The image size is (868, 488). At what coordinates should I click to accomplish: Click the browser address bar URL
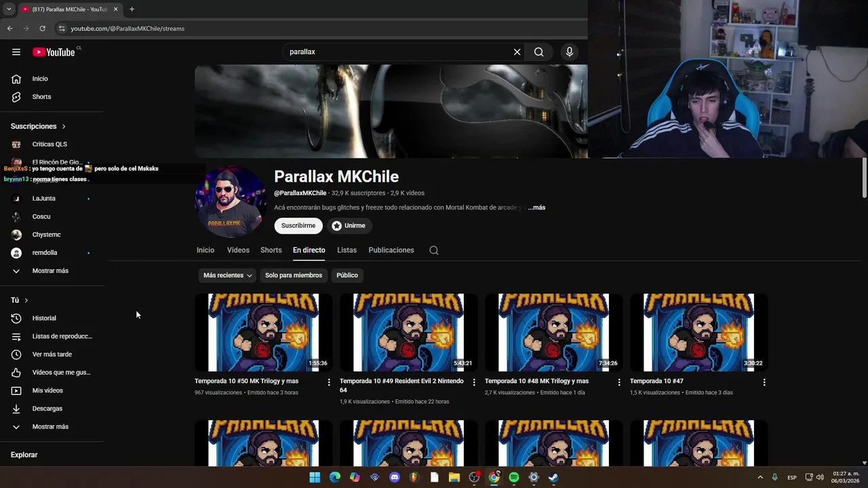tap(127, 28)
